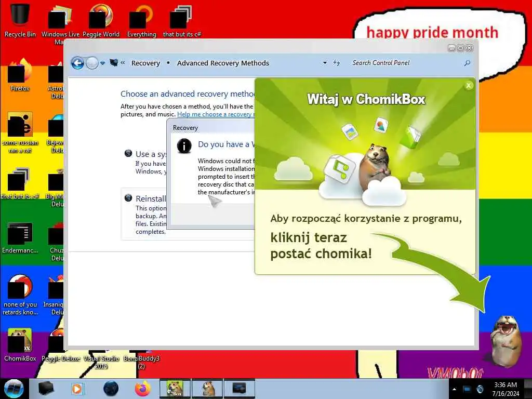The image size is (532, 399).
Task: Open 'Help me choose a recovery' link
Action: (215, 114)
